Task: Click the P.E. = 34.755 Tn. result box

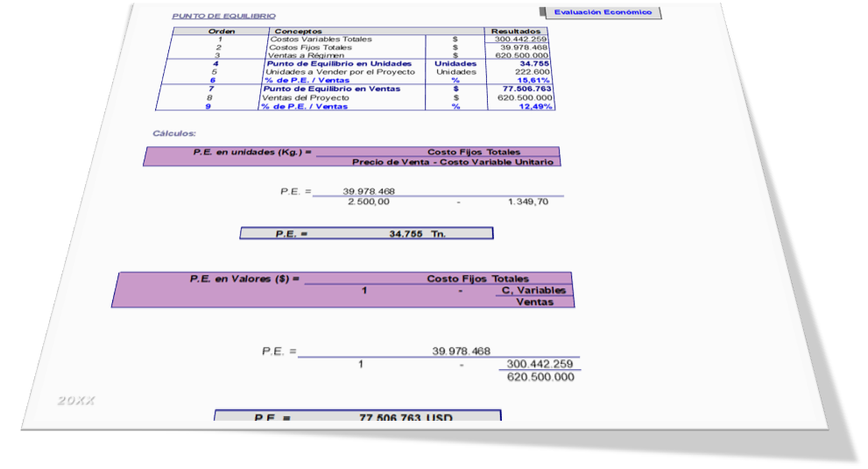Action: [366, 234]
